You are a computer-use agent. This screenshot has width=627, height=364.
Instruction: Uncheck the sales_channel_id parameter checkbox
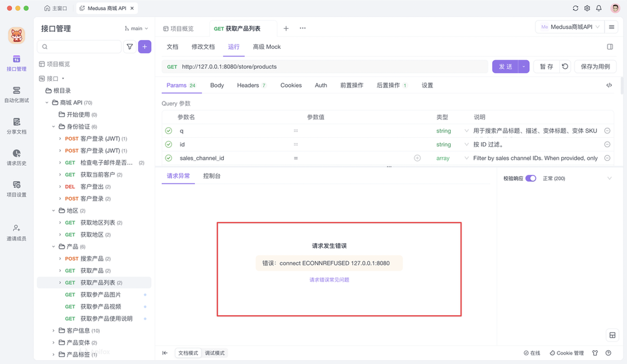pos(168,159)
